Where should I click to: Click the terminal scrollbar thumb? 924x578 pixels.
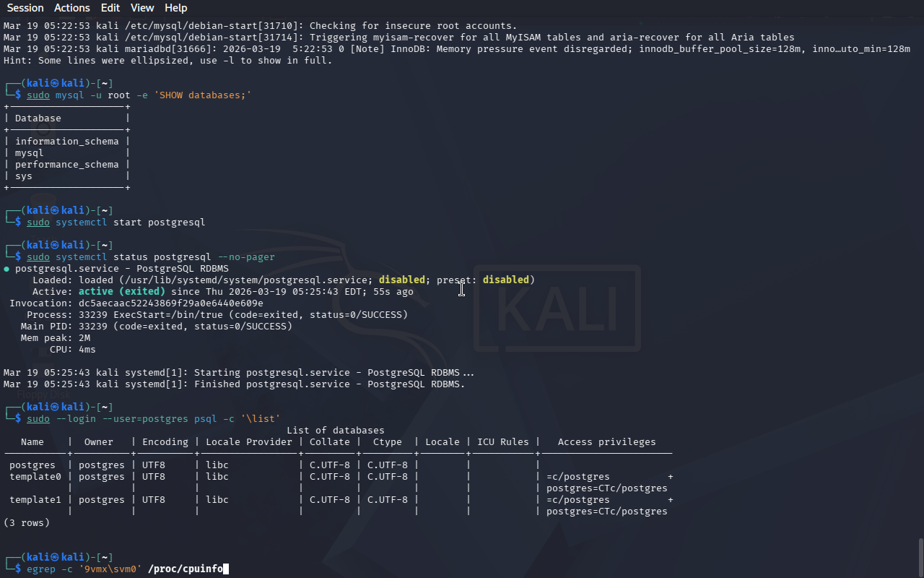920,556
